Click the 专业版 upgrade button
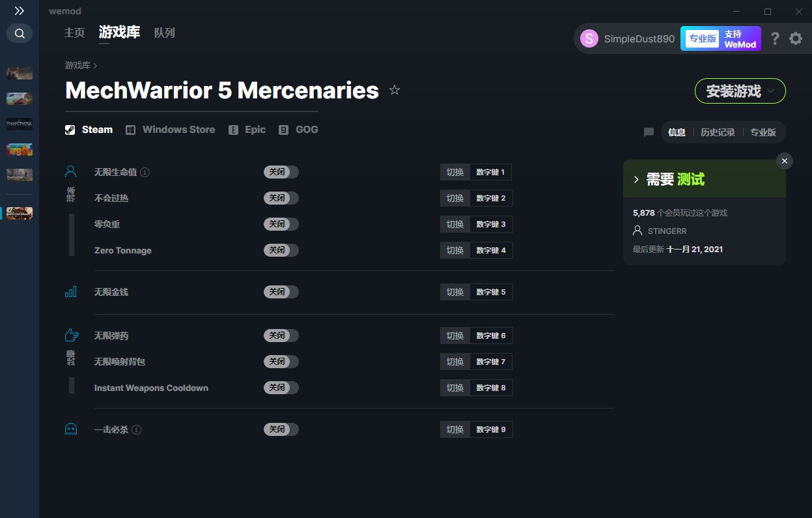812x518 pixels. point(702,38)
